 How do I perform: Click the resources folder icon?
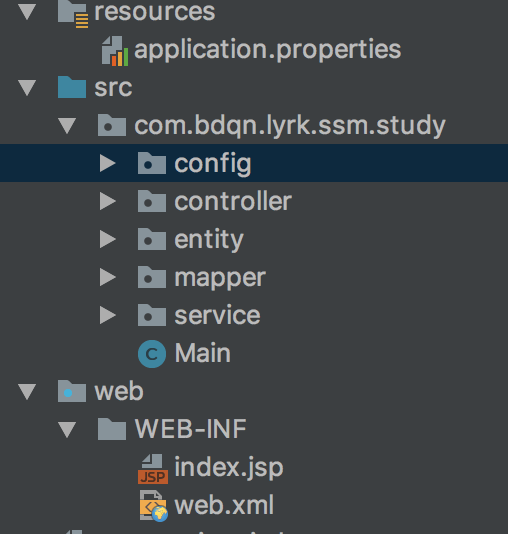(x=73, y=14)
